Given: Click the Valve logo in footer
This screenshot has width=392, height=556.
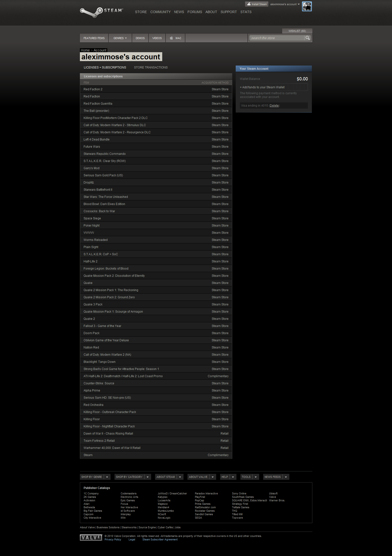Looking at the screenshot, I should [x=91, y=537].
